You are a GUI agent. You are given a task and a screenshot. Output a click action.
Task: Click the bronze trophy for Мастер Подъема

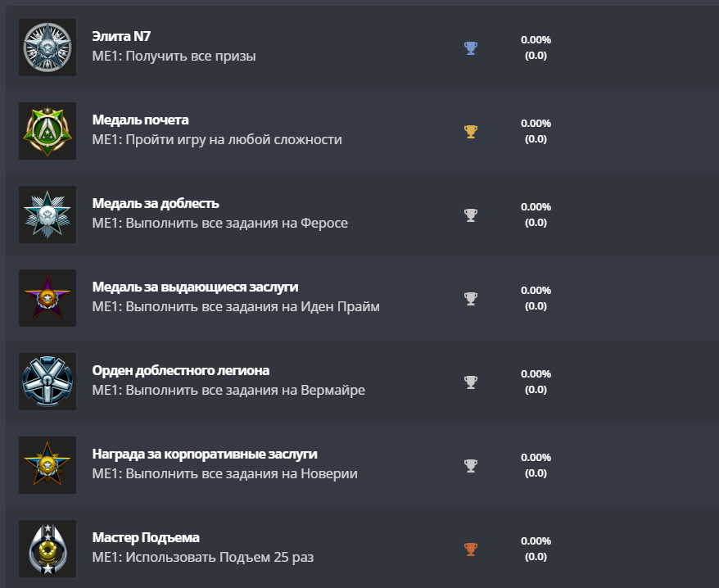click(x=471, y=550)
